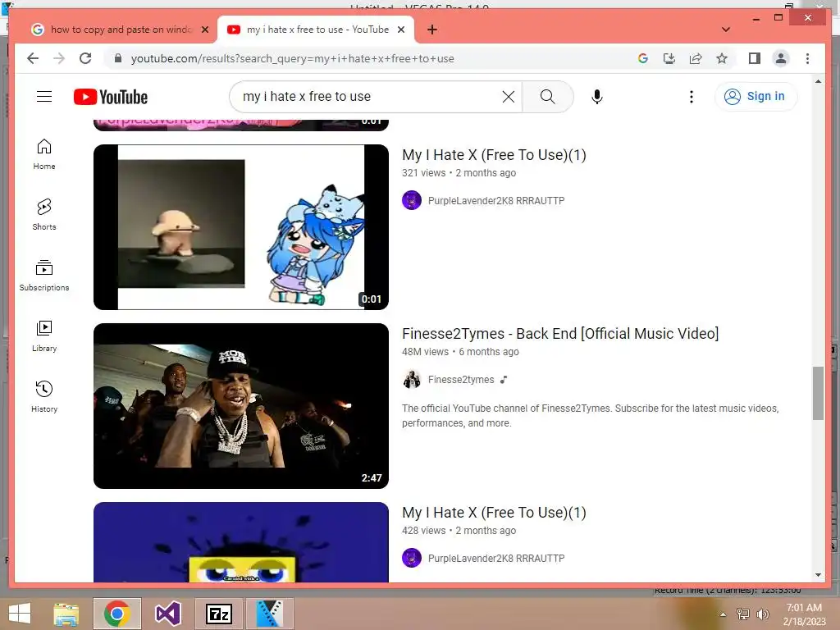Open Visual Studio from the taskbar

pos(168,614)
